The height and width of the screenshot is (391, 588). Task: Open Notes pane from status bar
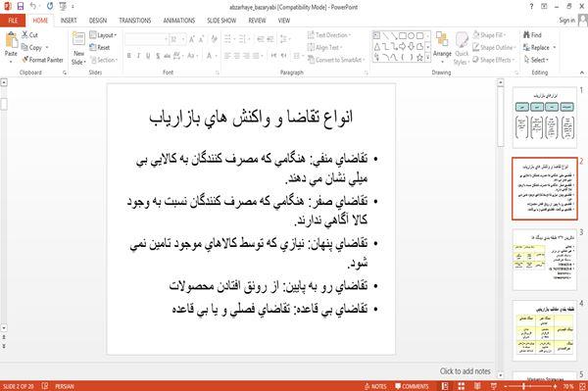(x=375, y=386)
